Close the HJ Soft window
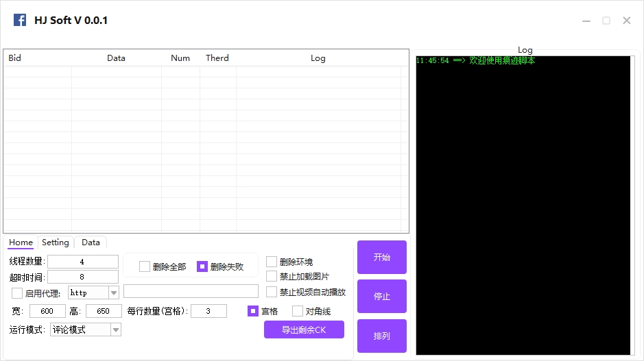The image size is (644, 361). pyautogui.click(x=626, y=21)
